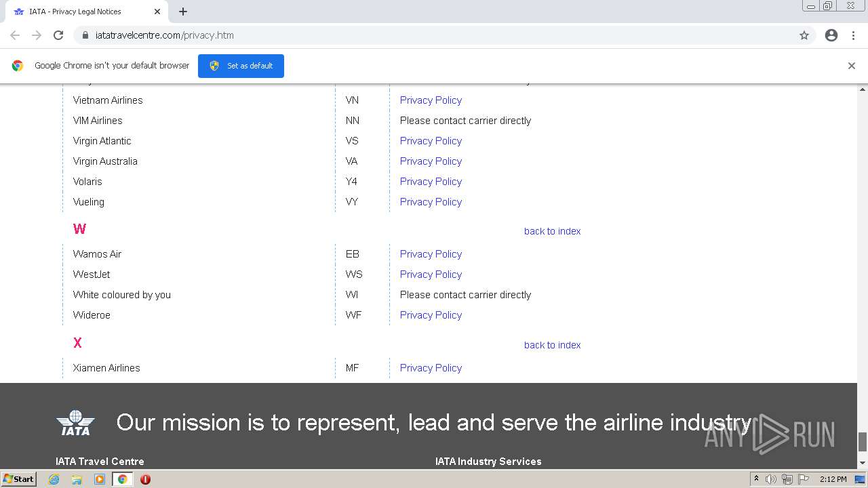The width and height of the screenshot is (868, 488).
Task: Click the network tray icon
Action: point(787,479)
